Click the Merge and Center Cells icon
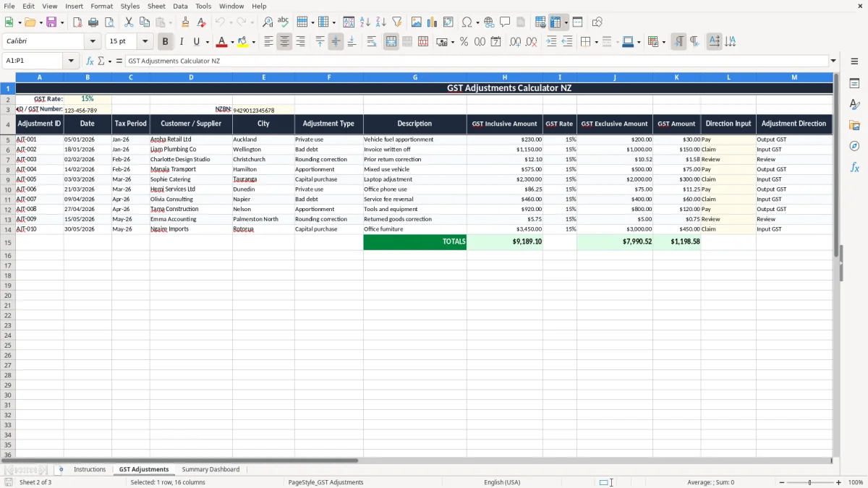Screen dimensions: 868x488 coord(391,42)
